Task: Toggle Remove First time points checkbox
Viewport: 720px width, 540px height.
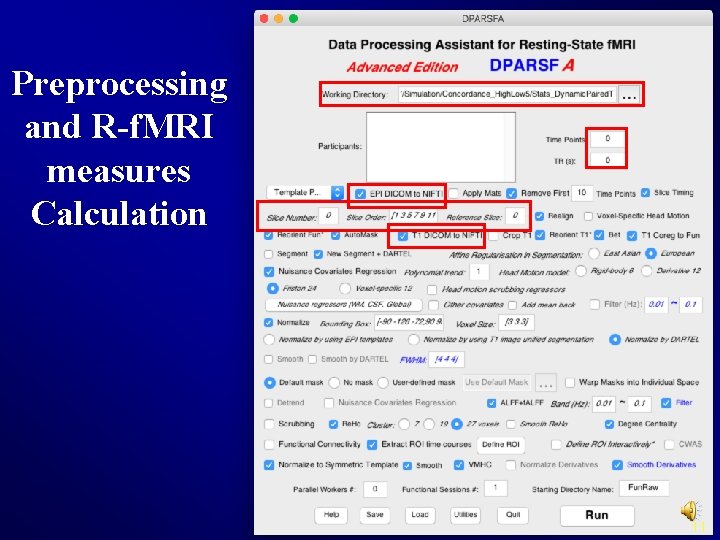Action: tap(512, 193)
